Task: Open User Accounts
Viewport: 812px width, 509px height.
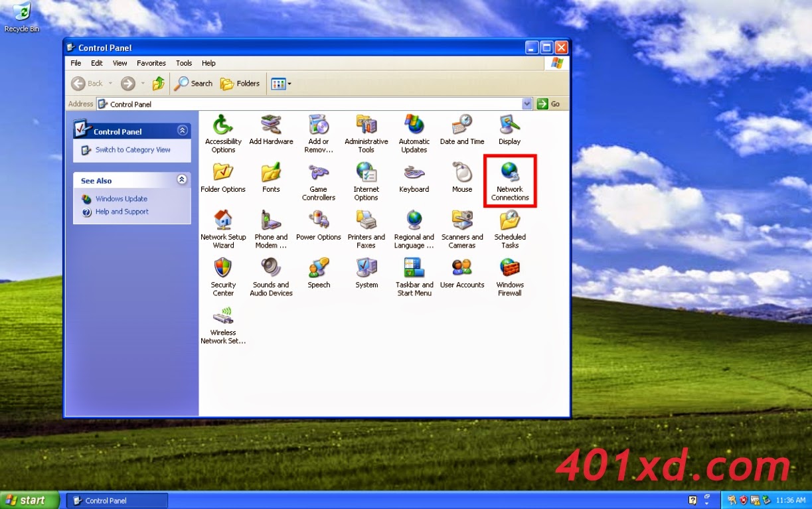Action: [462, 273]
